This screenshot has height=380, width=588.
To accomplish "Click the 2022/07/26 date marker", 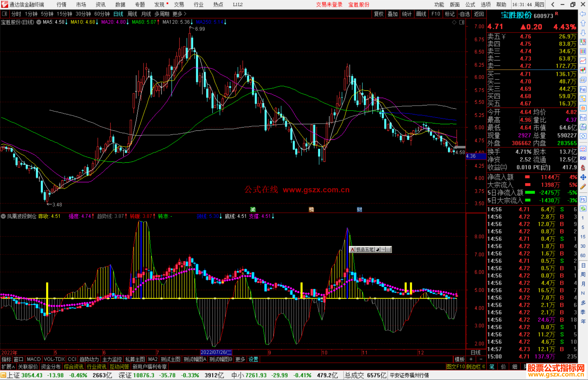I will pyautogui.click(x=216, y=352).
